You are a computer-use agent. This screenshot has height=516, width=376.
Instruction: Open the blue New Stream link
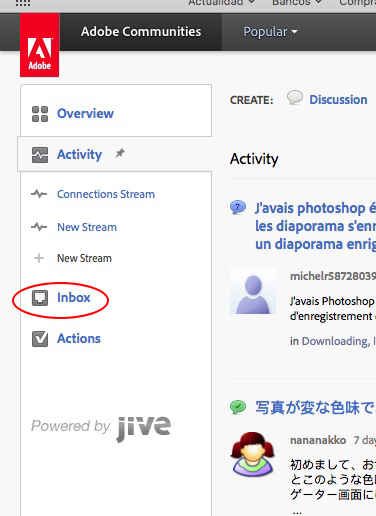[87, 227]
